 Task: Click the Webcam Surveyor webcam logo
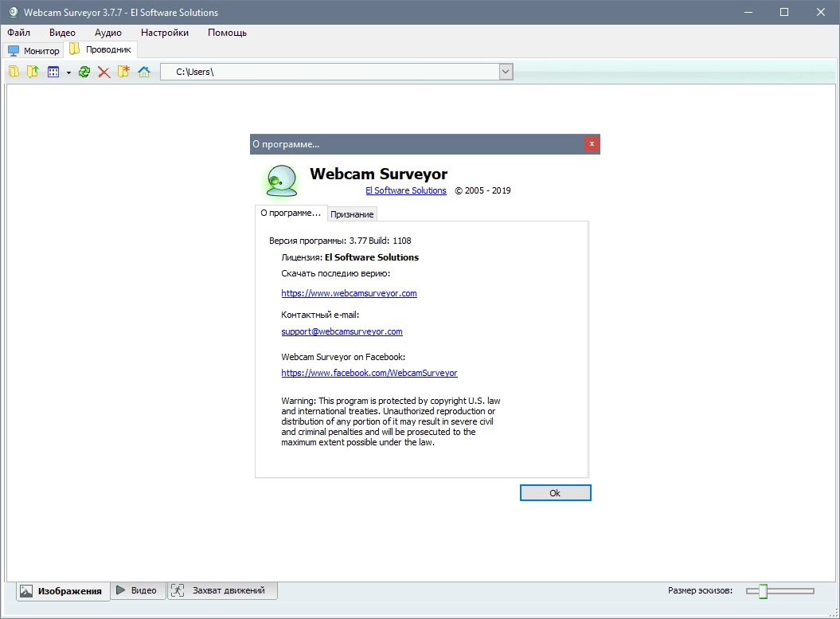point(281,181)
